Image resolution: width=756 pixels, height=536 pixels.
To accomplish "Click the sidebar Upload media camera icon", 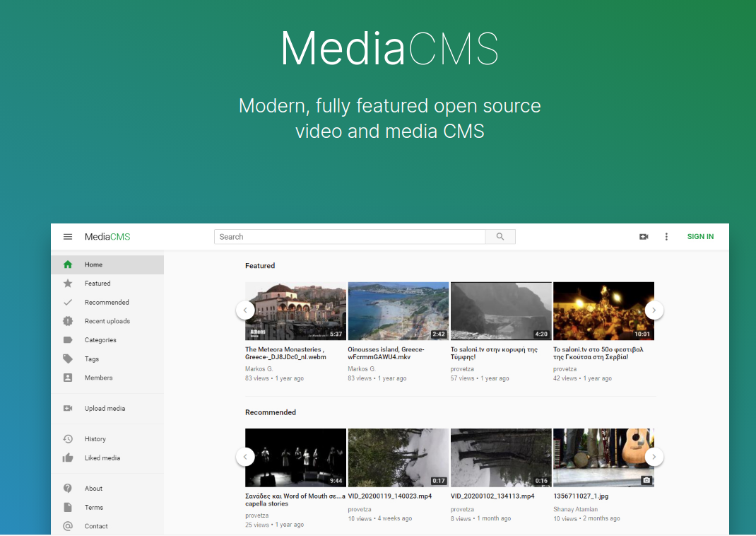I will (68, 409).
